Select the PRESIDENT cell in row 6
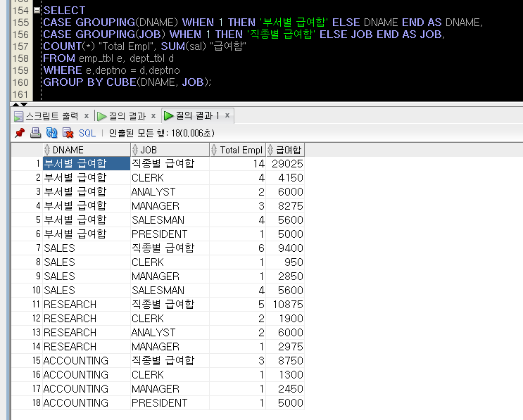The image size is (523, 420). point(170,234)
